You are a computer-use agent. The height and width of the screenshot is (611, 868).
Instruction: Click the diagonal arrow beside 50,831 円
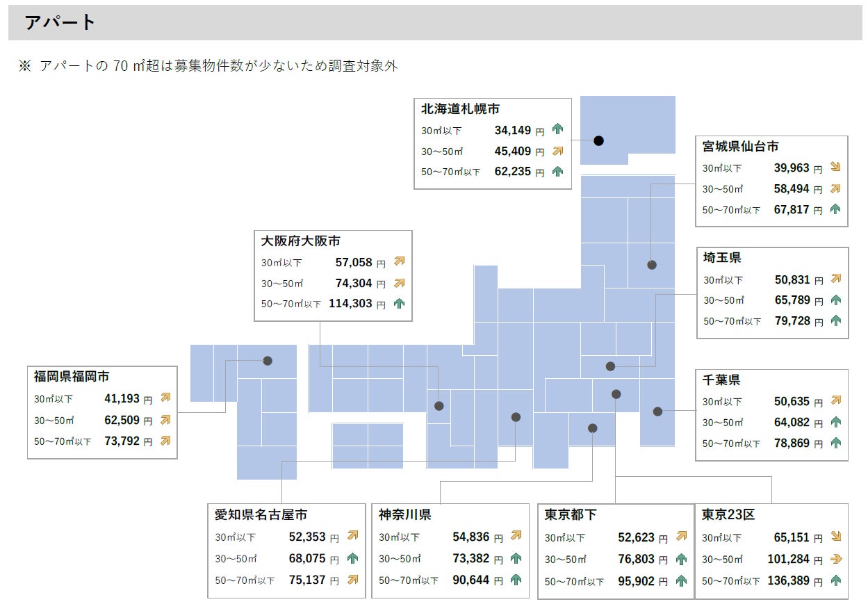835,279
